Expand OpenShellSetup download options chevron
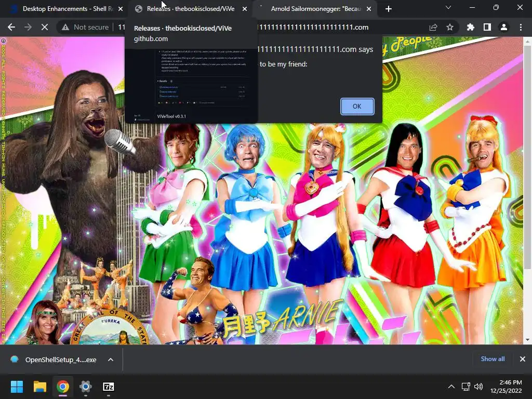Image resolution: width=532 pixels, height=399 pixels. coord(111,360)
